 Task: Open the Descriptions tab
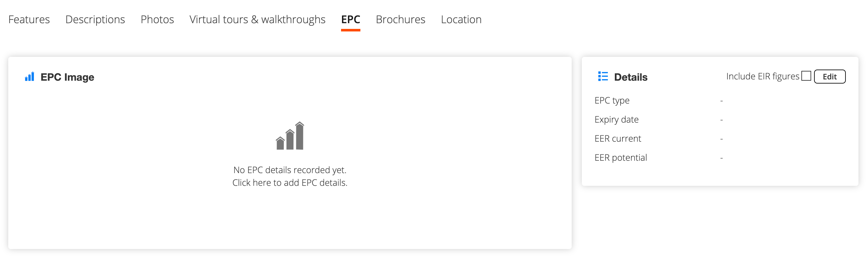(95, 20)
